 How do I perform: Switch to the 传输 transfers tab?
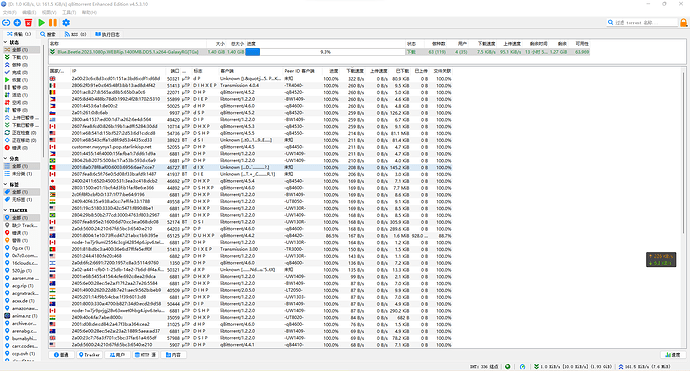pyautogui.click(x=19, y=34)
